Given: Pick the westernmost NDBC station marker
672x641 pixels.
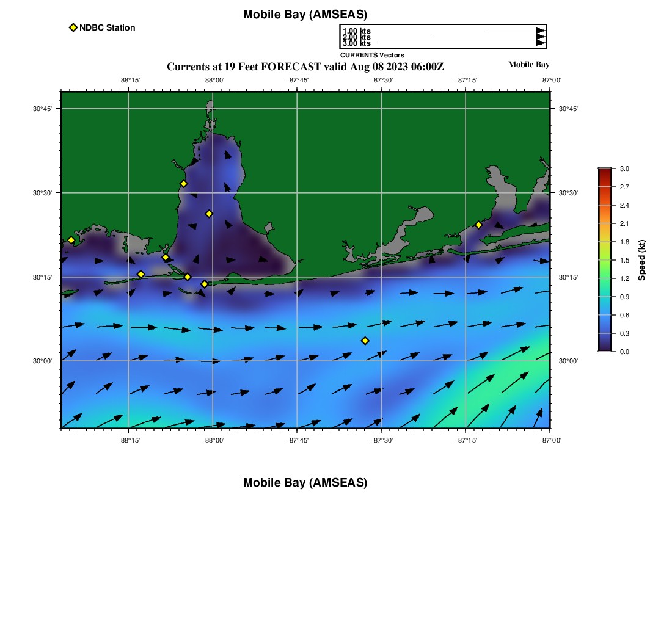Looking at the screenshot, I should pos(71,240).
